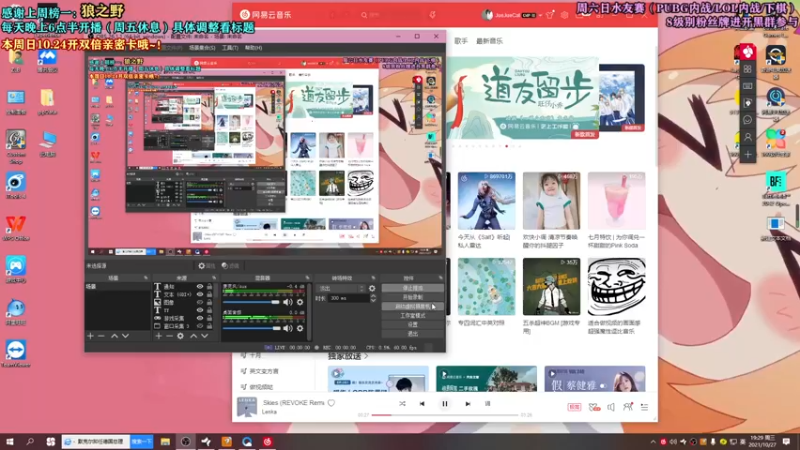
Task: Add a new scene with plus icon
Action: 90,336
